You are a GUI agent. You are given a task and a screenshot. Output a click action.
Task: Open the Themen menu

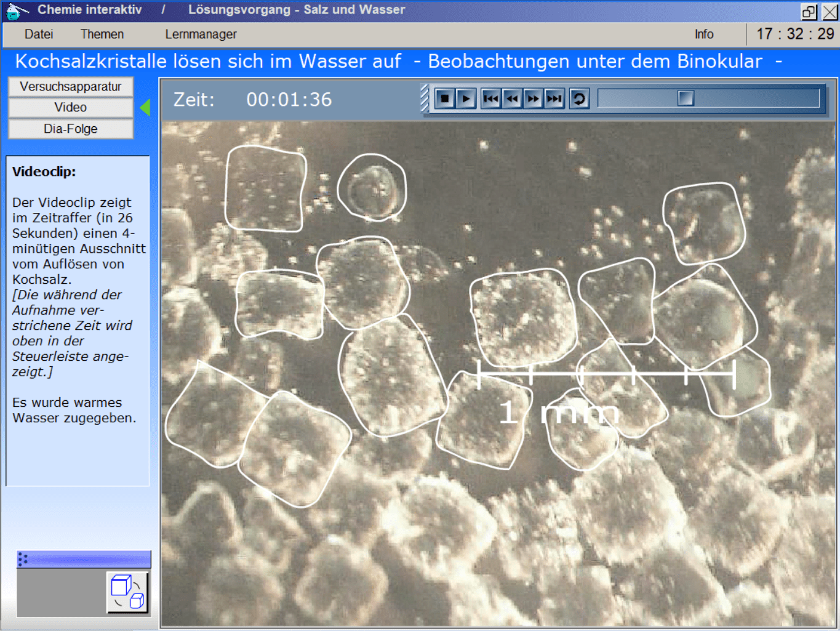[x=102, y=34]
